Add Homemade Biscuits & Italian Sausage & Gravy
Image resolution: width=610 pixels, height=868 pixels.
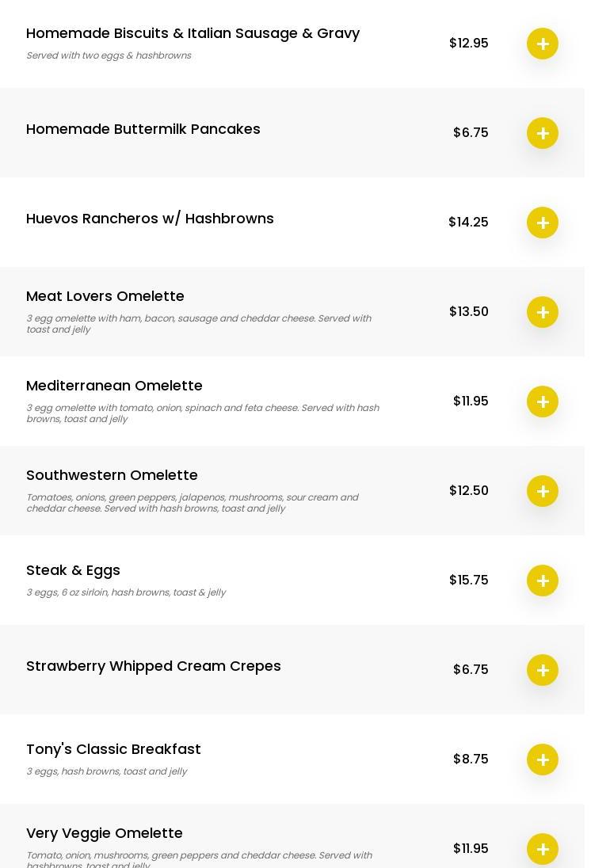[543, 44]
